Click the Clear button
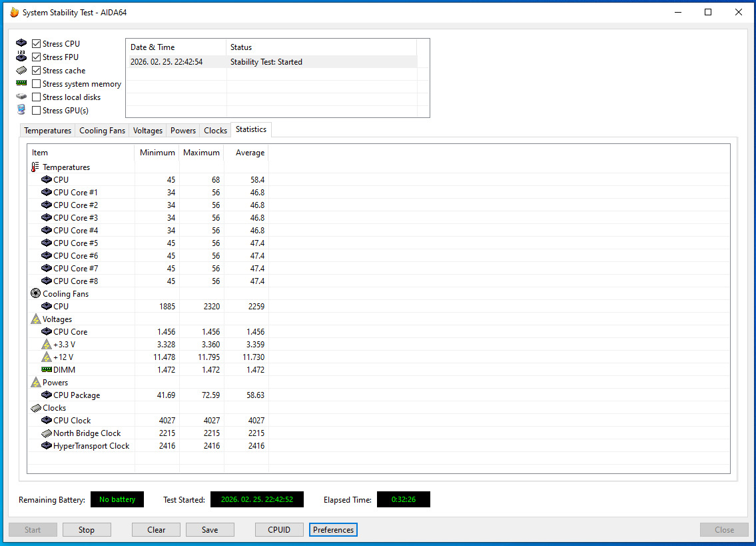Viewport: 756px width, 546px height. pyautogui.click(x=157, y=529)
